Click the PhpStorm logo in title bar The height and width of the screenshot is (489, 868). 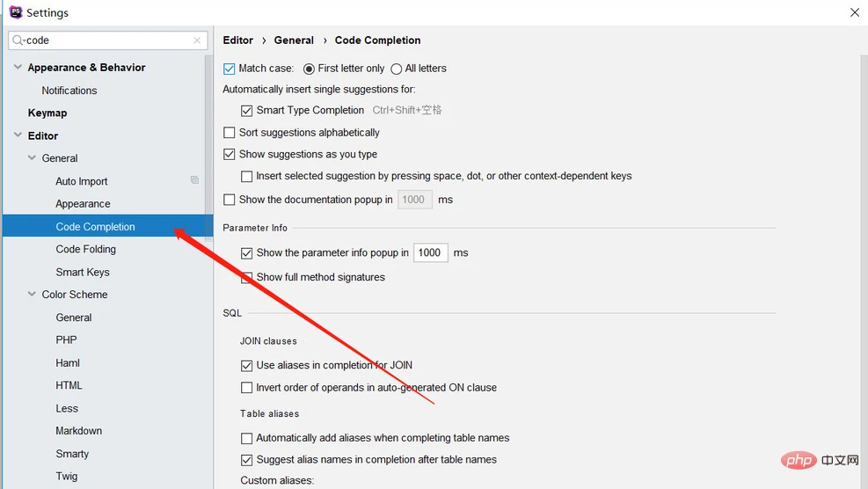click(15, 12)
